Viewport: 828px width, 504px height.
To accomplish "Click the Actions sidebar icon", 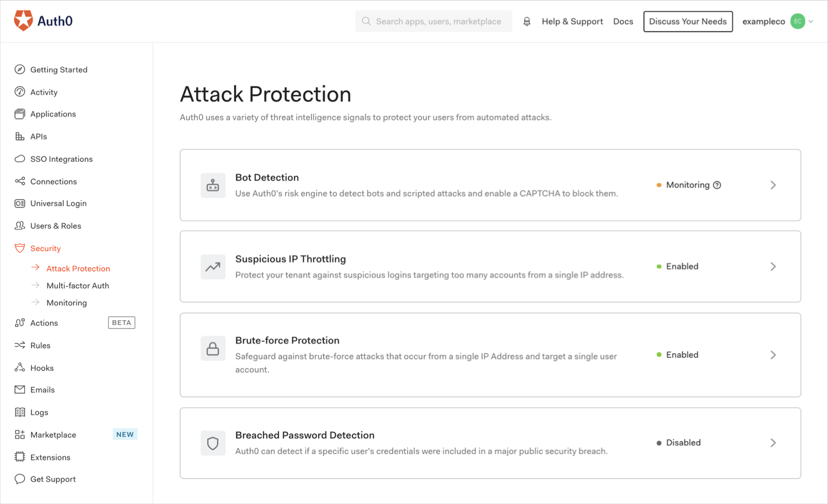I will pos(20,323).
